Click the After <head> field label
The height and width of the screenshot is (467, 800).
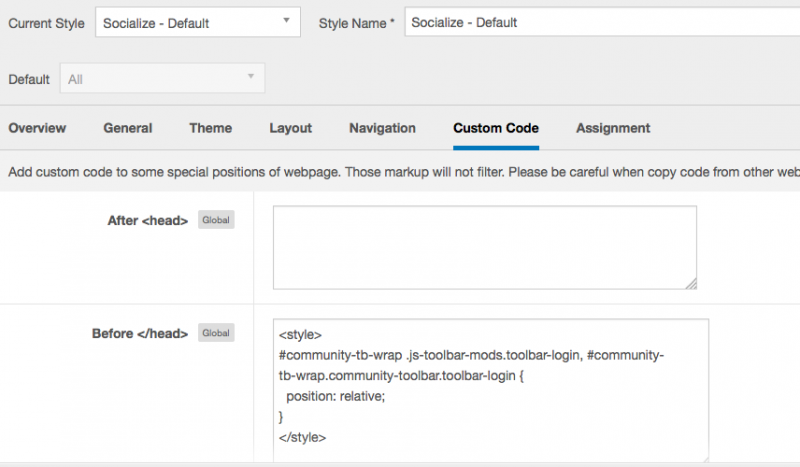coord(147,221)
